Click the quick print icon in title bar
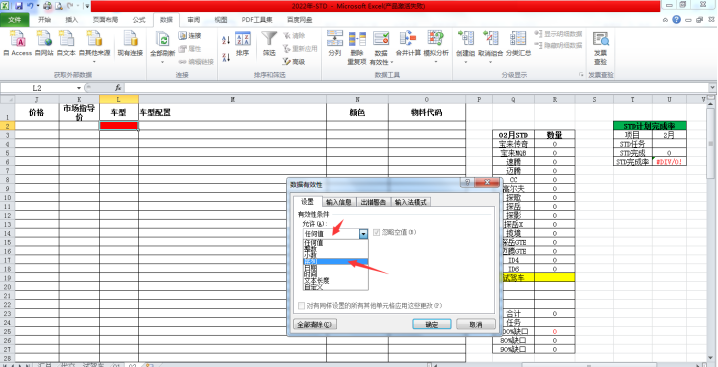Viewport: 718px width, 367px height. (x=48, y=6)
